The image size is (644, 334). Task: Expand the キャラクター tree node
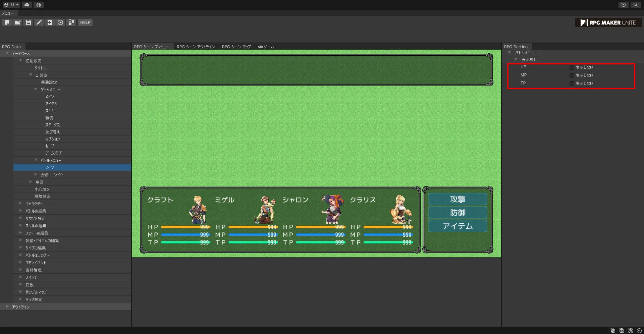click(21, 204)
